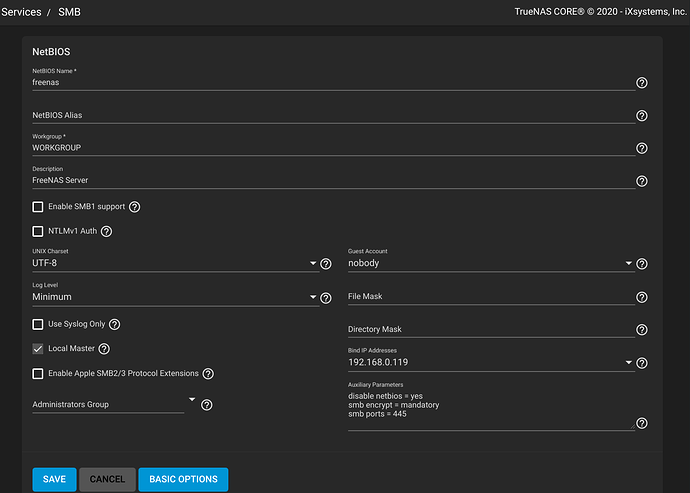The image size is (690, 493).
Task: Cancel SMB configuration changes
Action: 107,479
